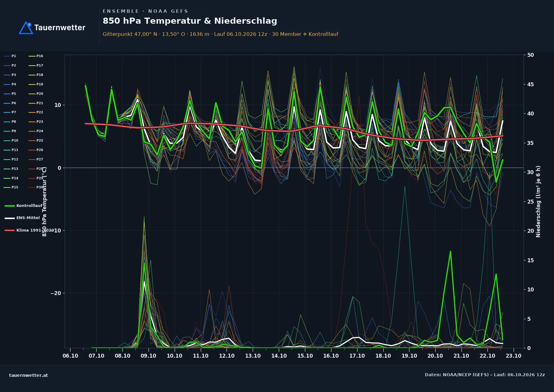Toggle legend entry P9
Viewport: 554px width, 392px height.
click(10, 131)
